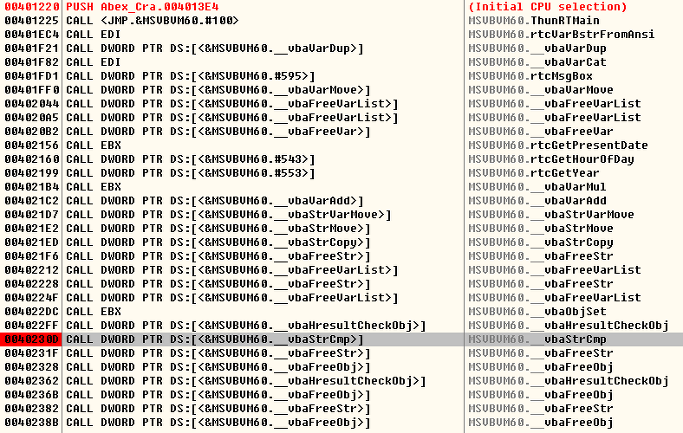Select address 004021ED
This screenshot has height=433, width=683.
click(x=32, y=243)
